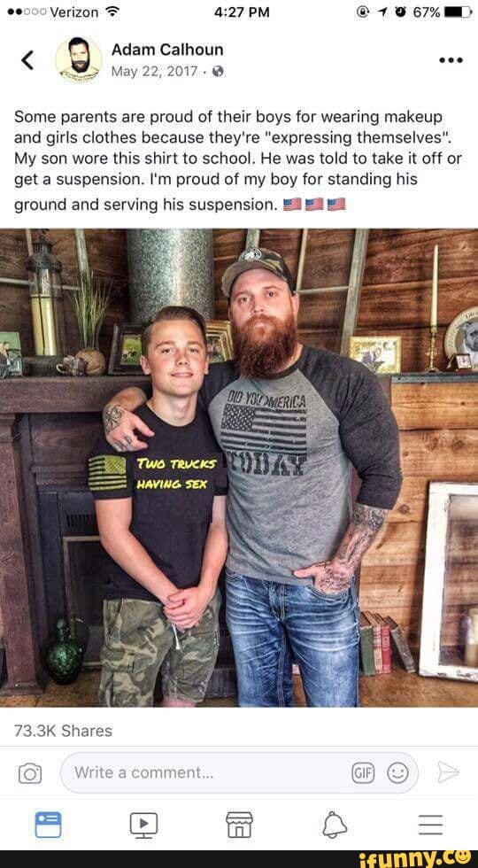Open the Notifications bell tab
The image size is (478, 868).
coord(335,825)
